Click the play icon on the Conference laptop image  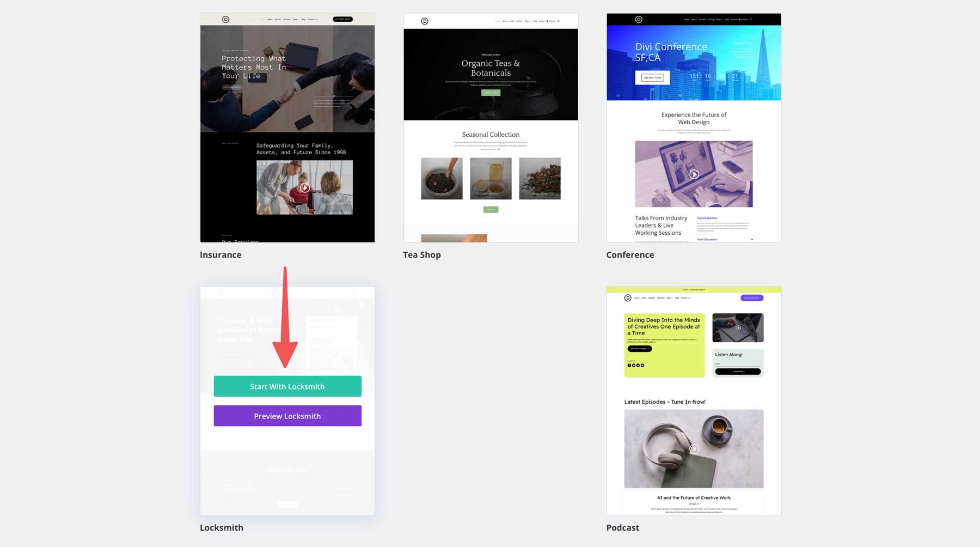click(x=694, y=174)
